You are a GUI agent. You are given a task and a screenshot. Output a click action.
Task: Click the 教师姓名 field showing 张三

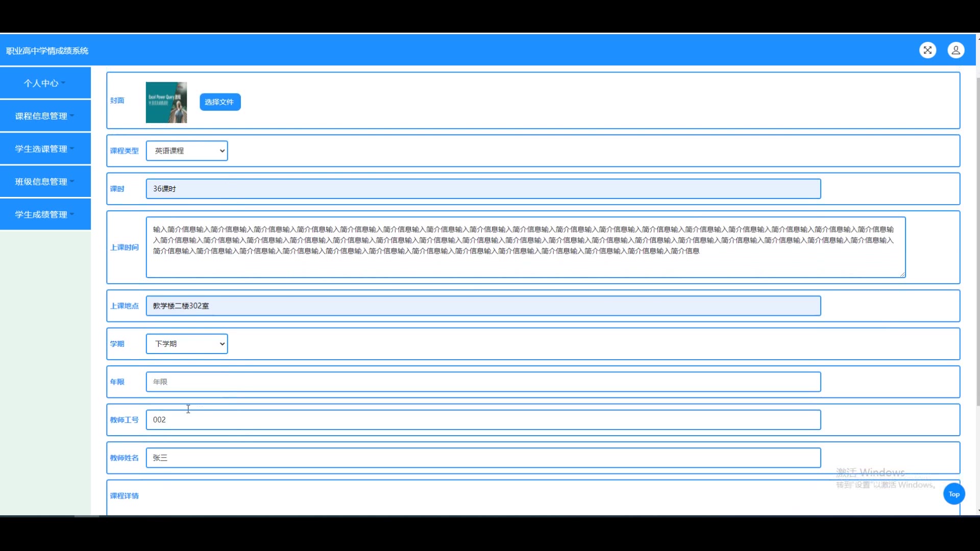click(483, 458)
